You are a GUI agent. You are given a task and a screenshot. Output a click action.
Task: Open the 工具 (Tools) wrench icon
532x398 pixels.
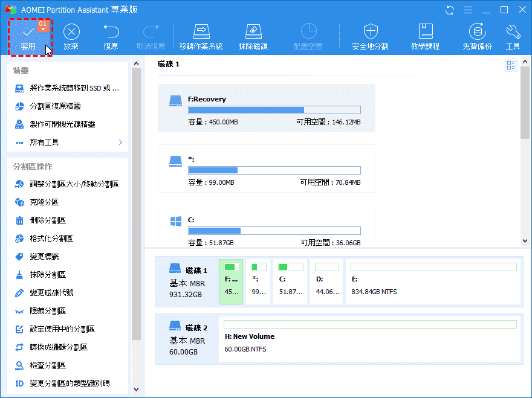[x=513, y=31]
